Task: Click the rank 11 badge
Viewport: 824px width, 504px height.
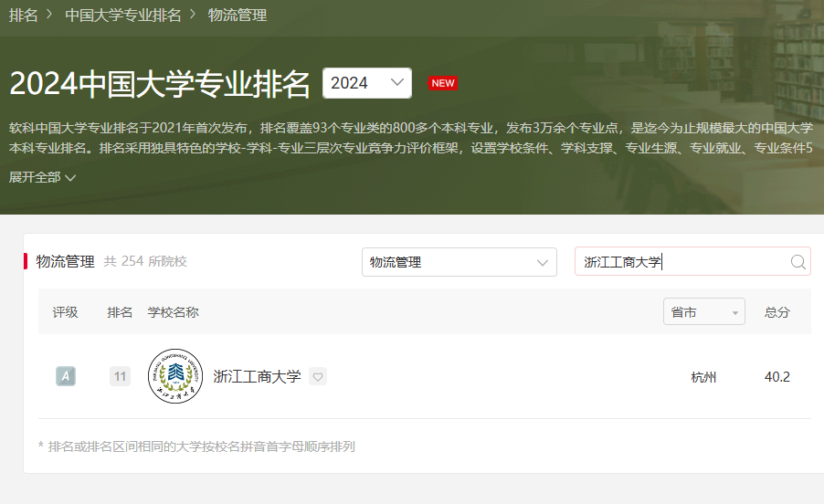Action: coord(120,376)
